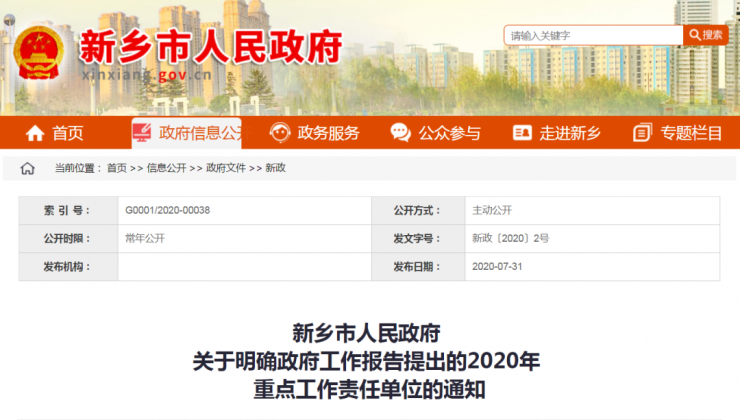Click the 专题栏目 document icon
The width and height of the screenshot is (740, 420).
(642, 133)
